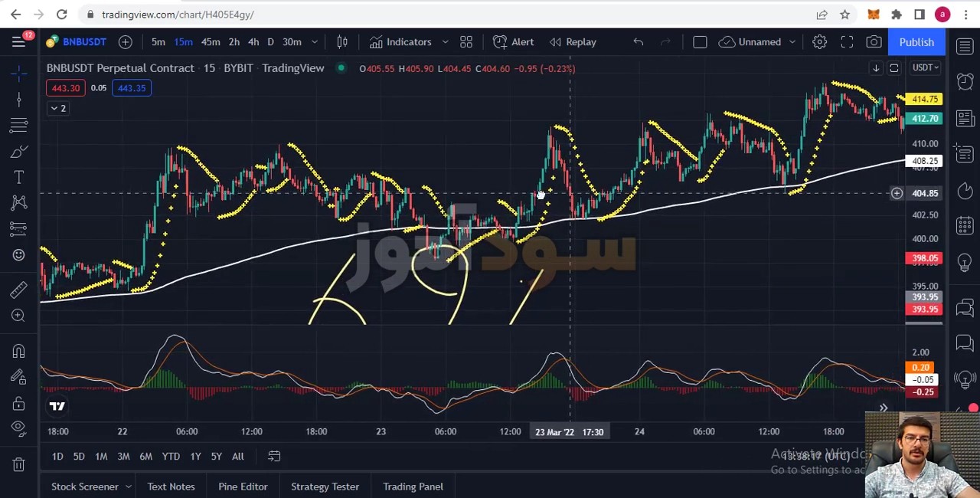980x498 pixels.
Task: Open the Pine Editor tab
Action: tap(243, 487)
